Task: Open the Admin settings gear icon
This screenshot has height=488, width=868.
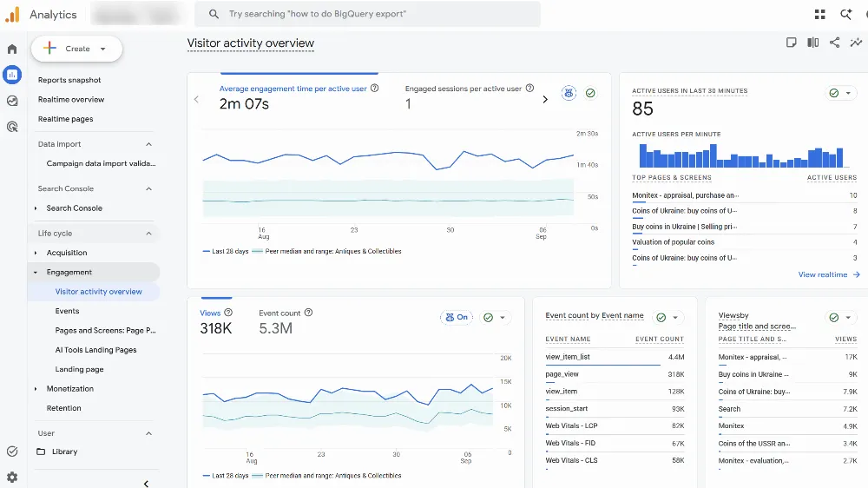Action: (x=12, y=477)
